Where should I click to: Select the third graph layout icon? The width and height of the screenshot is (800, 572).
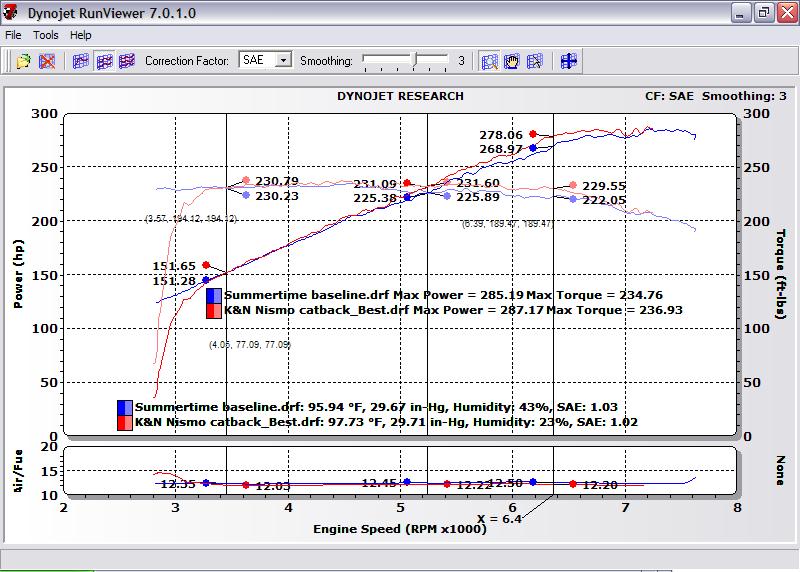[127, 61]
